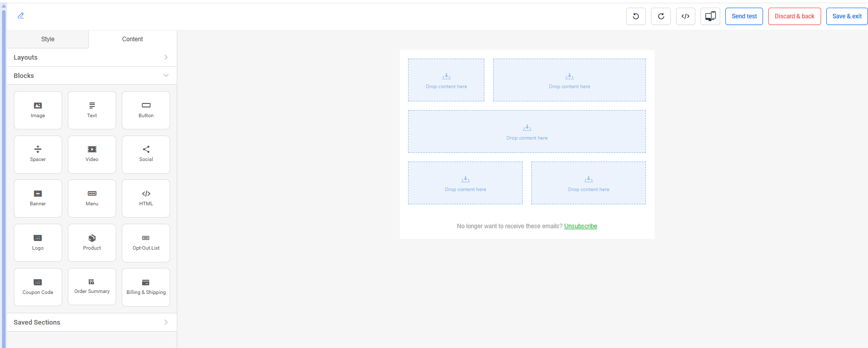Select the Social share block
The width and height of the screenshot is (868, 348).
pos(146,154)
